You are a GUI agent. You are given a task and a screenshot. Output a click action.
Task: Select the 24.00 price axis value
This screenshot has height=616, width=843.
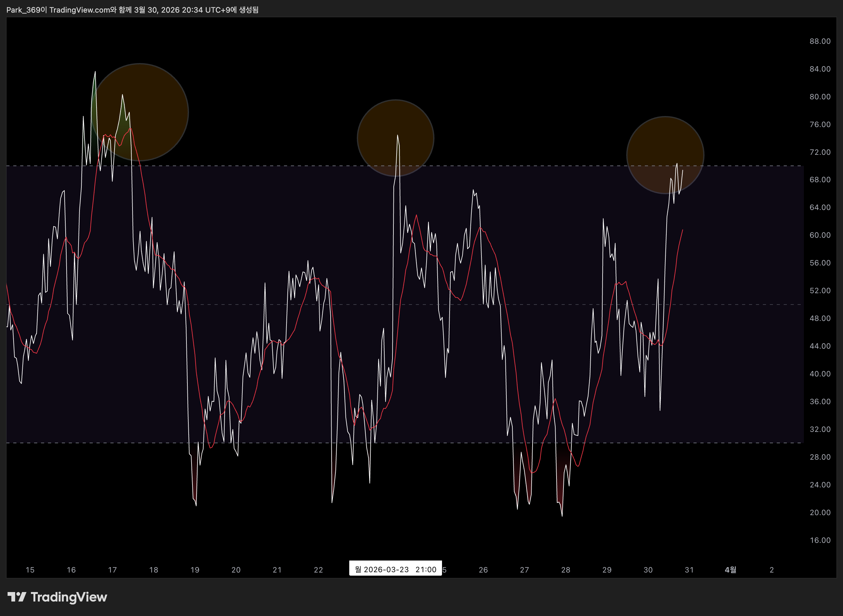click(x=820, y=485)
